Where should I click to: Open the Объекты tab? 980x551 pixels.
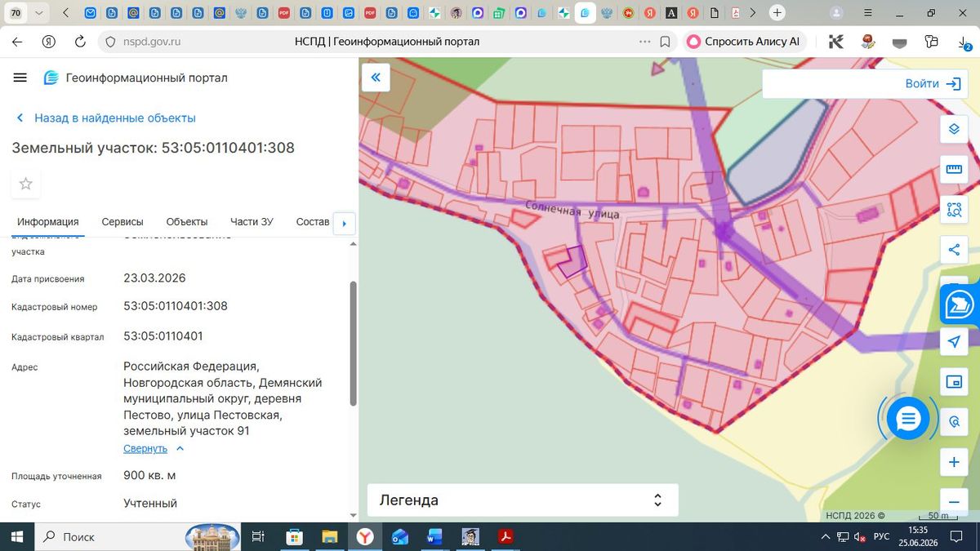pos(187,222)
